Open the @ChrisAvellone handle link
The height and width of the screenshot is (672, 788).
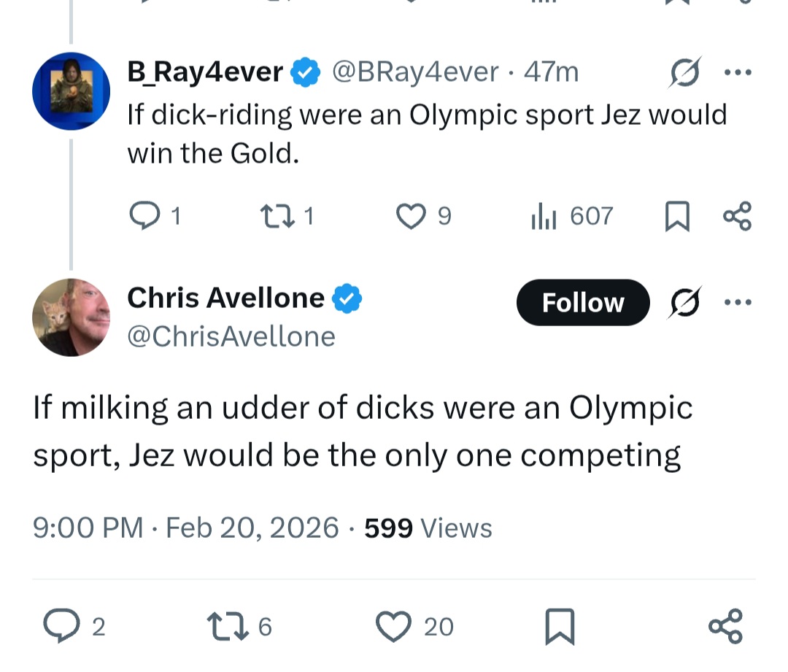[x=231, y=336]
